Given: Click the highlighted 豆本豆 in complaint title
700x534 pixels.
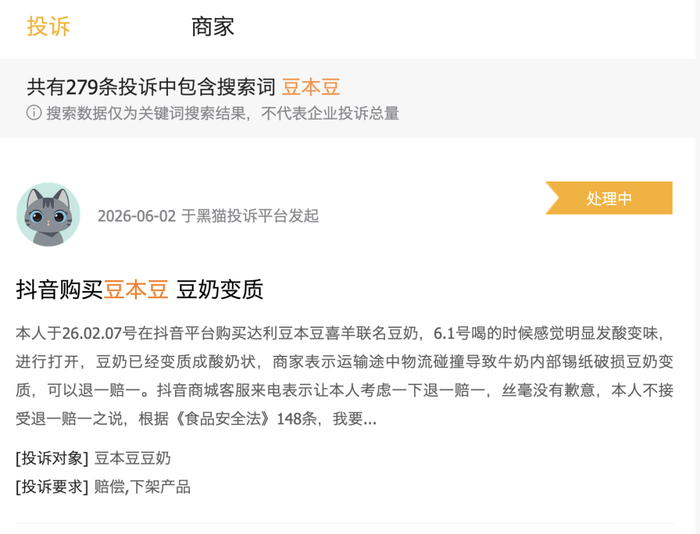Looking at the screenshot, I should (x=136, y=289).
